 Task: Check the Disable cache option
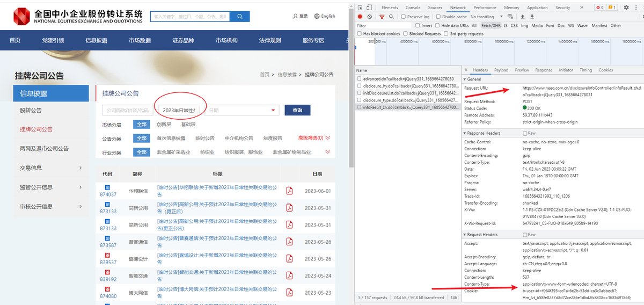pyautogui.click(x=439, y=17)
